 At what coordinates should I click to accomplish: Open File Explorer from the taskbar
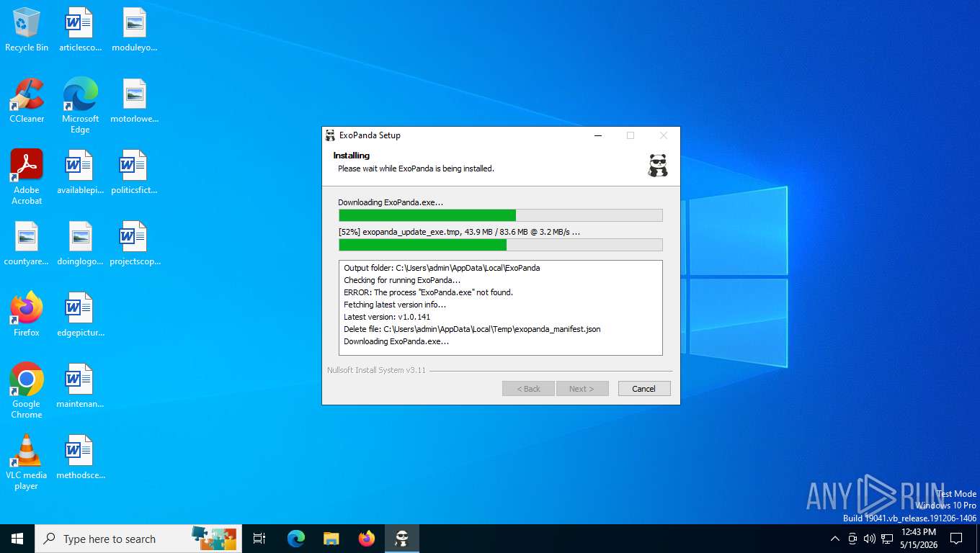[x=331, y=539]
